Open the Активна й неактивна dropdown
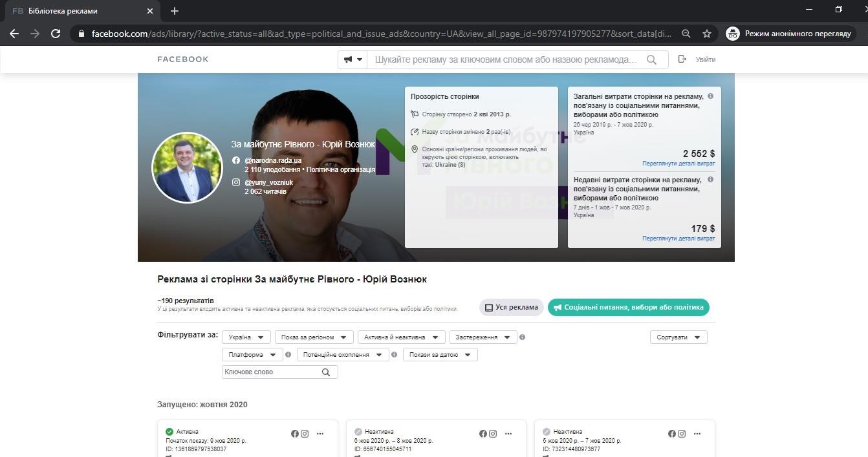Screen dimensions: 868x457 click(401, 337)
